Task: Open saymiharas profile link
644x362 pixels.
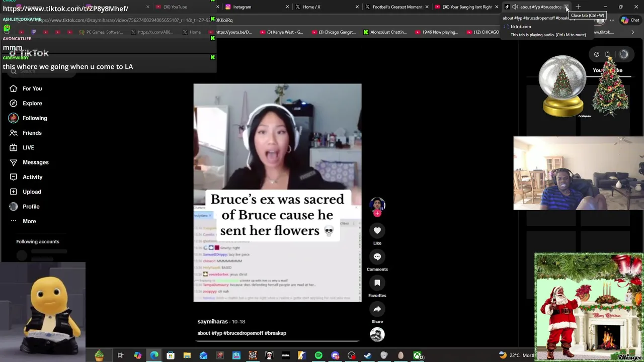Action: click(212, 321)
